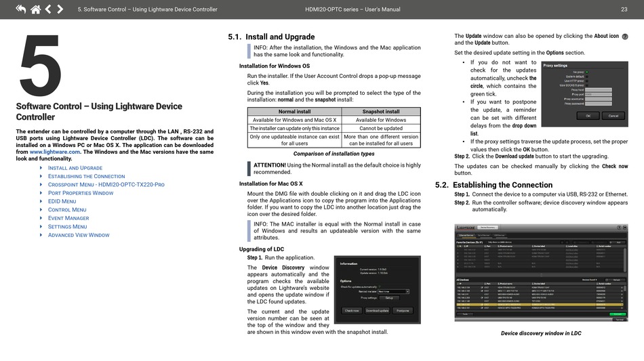The width and height of the screenshot is (644, 361).
Task: Click Setup button beside Proxy settings
Action: pos(389,298)
